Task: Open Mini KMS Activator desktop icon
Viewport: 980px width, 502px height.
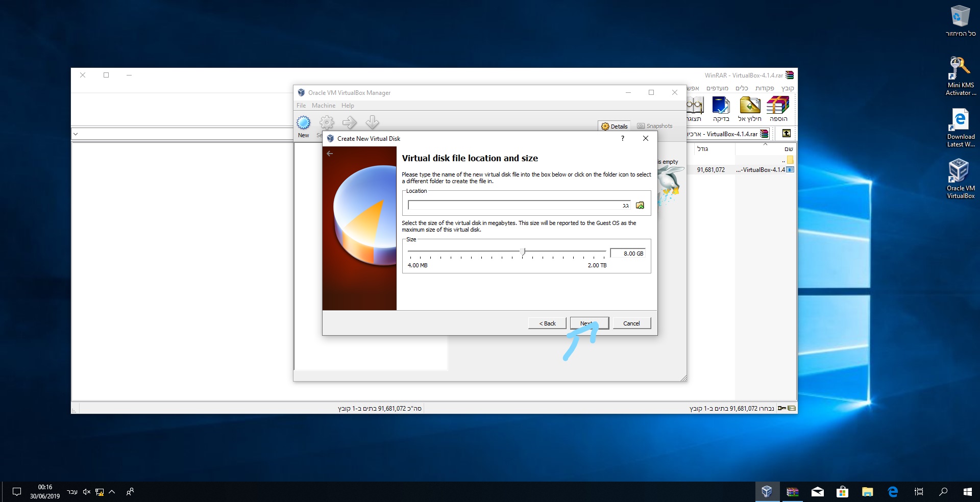Action: click(x=960, y=76)
